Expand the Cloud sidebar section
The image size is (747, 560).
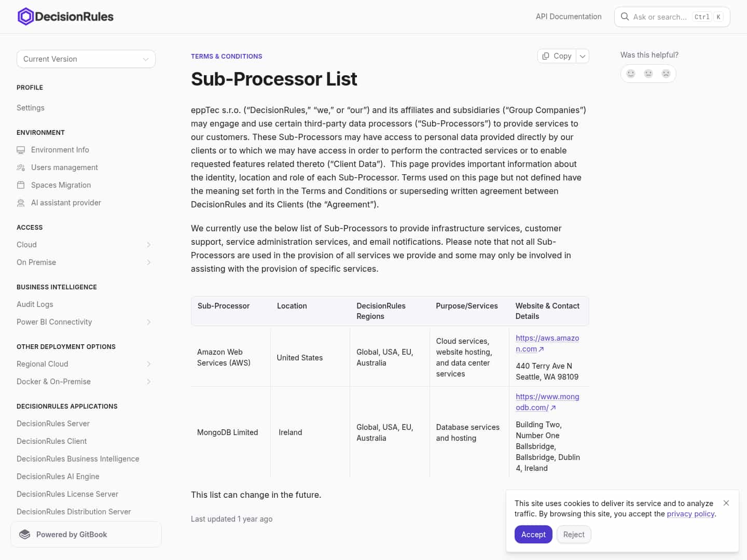click(148, 245)
